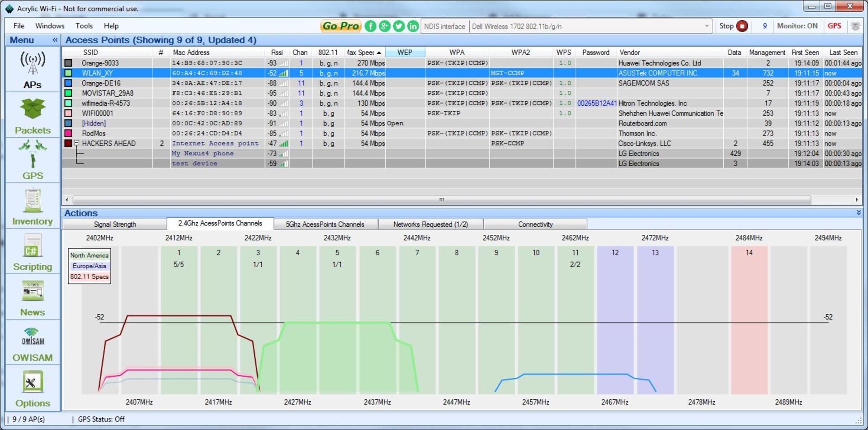Screen dimensions: 868x430
Task: Click the red Stop capture icon
Action: click(742, 26)
